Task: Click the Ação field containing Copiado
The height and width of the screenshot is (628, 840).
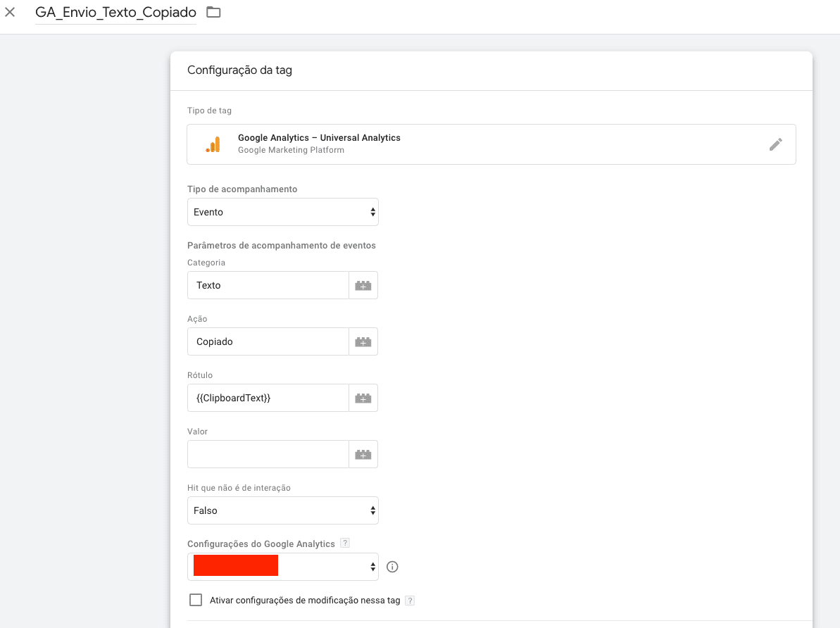Action: point(268,341)
